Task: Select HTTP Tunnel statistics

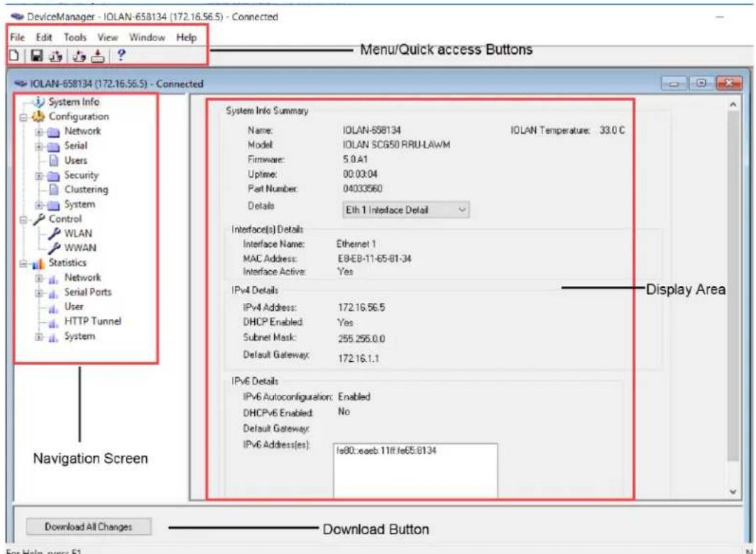Action: tap(92, 321)
